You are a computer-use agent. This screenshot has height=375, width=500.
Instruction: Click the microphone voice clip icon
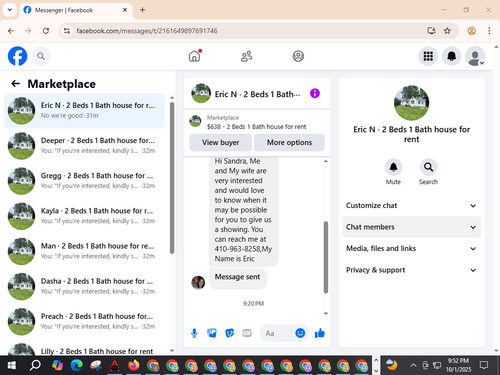(194, 333)
